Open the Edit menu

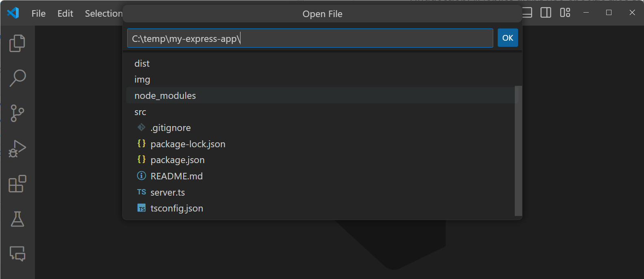coord(65,13)
